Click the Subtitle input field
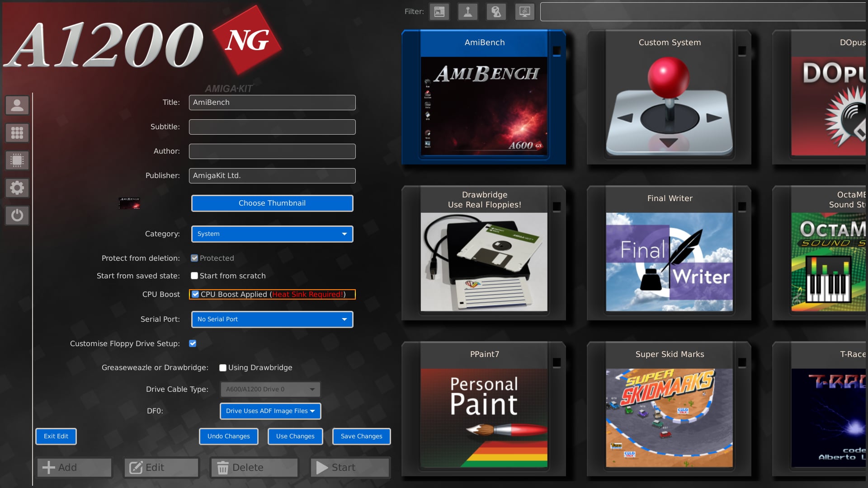This screenshot has height=488, width=868. tap(272, 127)
